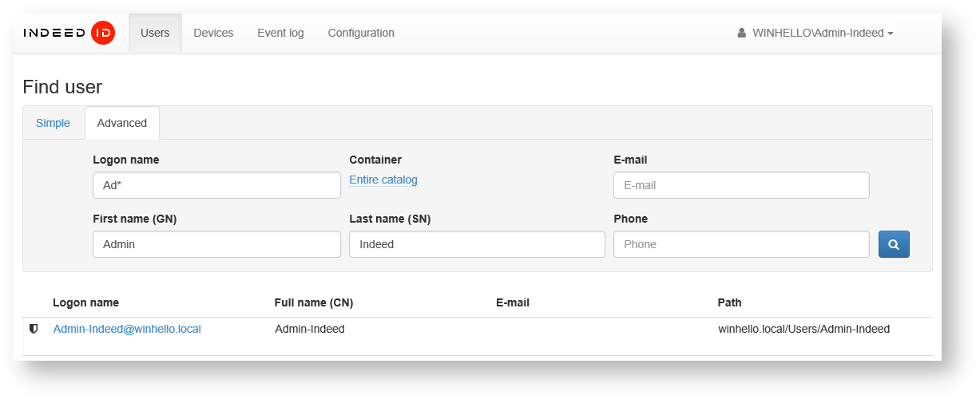Click the Path column header
Viewport: 980px width, 399px height.
tap(729, 302)
